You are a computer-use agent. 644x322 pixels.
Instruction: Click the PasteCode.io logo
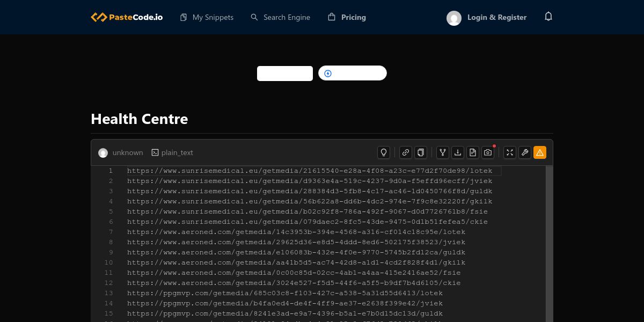tap(127, 17)
